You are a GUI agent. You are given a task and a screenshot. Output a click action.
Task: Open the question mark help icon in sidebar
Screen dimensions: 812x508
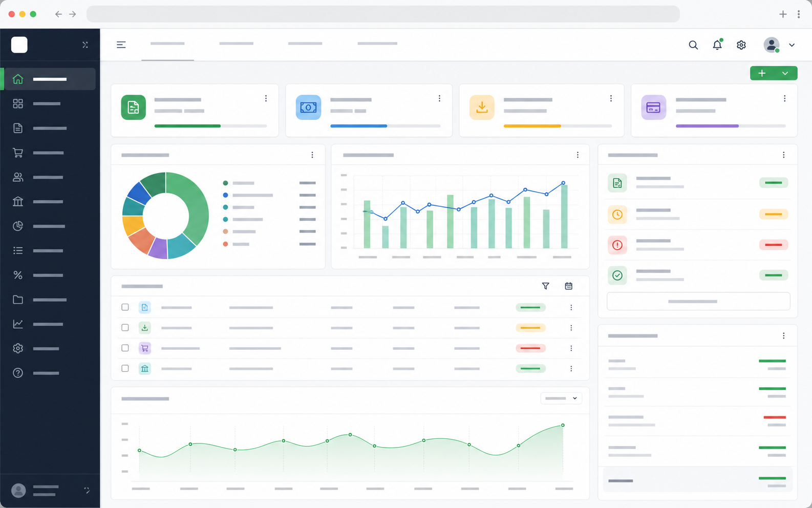tap(18, 373)
